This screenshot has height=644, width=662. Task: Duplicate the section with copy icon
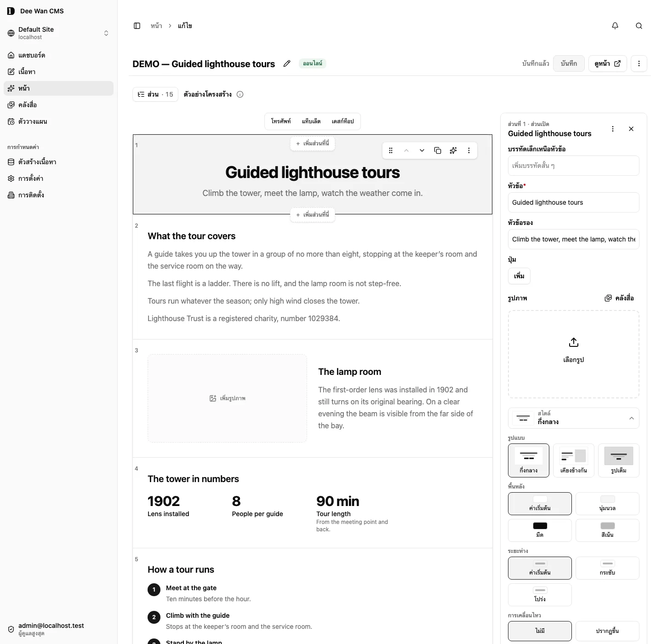tap(438, 150)
